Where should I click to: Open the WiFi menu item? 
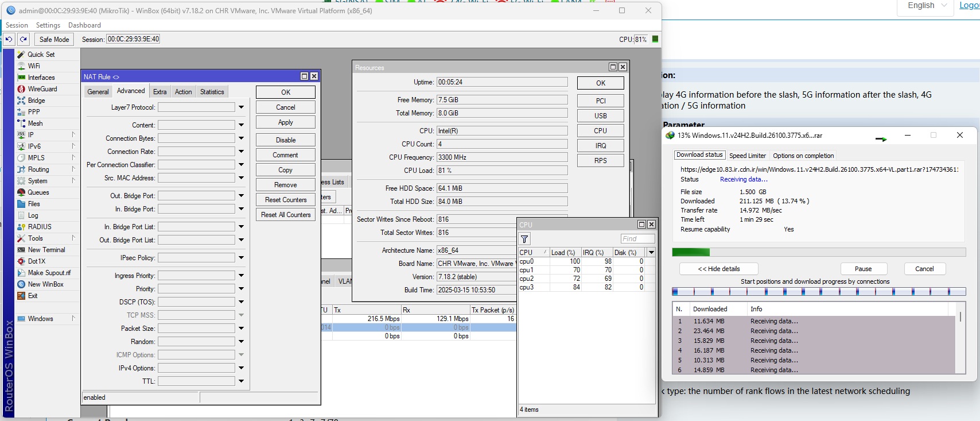pyautogui.click(x=33, y=66)
